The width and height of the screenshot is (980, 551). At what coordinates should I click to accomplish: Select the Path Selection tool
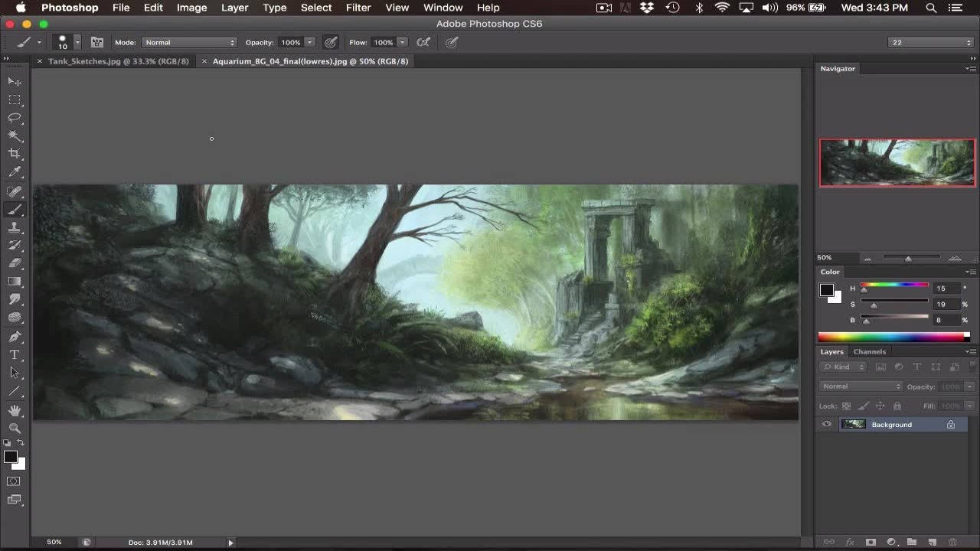click(x=15, y=373)
